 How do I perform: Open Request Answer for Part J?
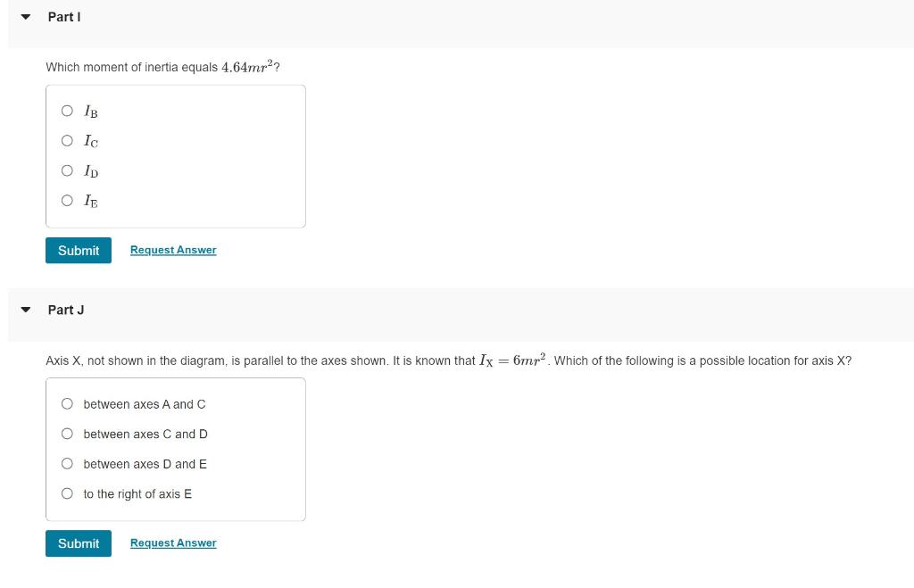pyautogui.click(x=172, y=542)
